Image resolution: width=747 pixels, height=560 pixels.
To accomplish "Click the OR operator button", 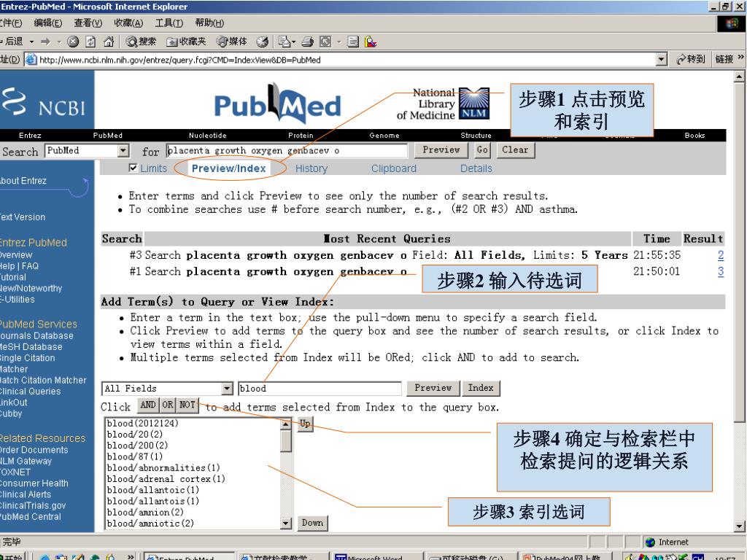I will 167,405.
